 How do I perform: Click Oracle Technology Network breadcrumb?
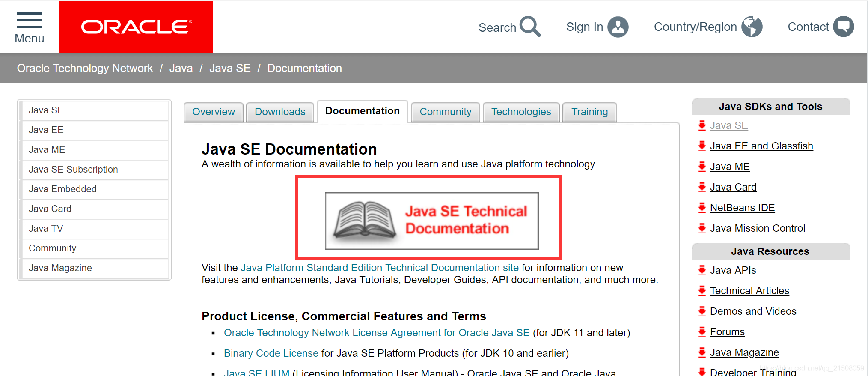pyautogui.click(x=85, y=68)
